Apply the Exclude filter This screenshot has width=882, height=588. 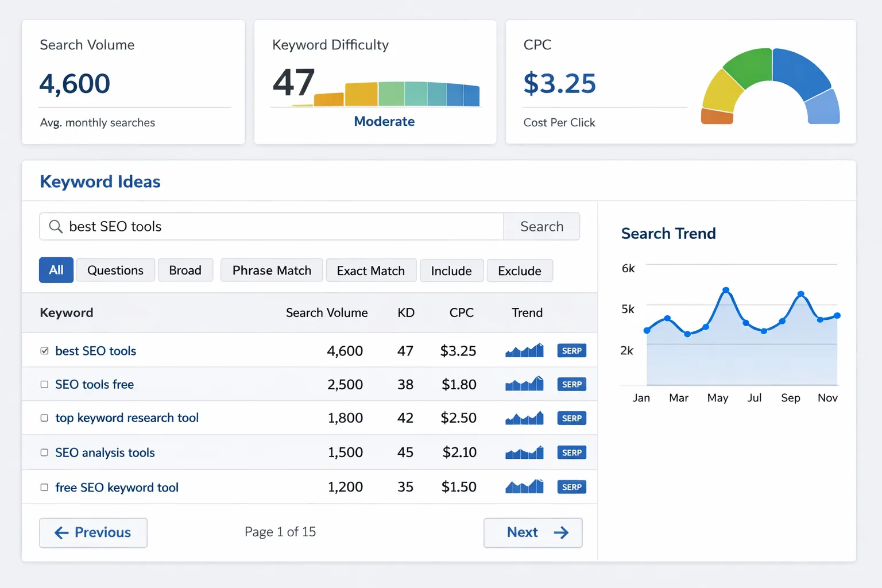click(x=520, y=270)
